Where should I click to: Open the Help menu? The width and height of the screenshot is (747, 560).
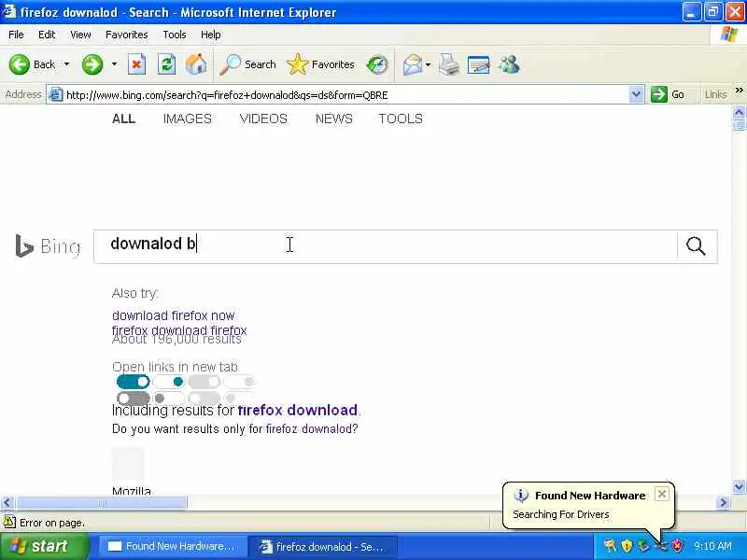click(211, 35)
